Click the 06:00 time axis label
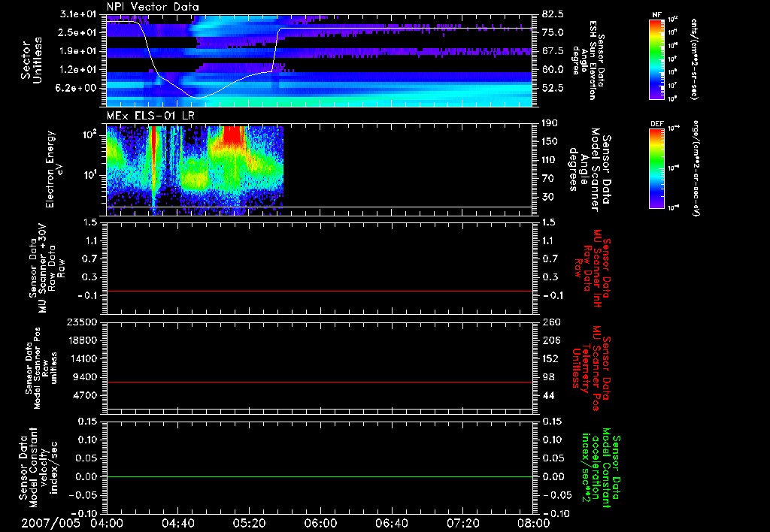 coord(320,523)
